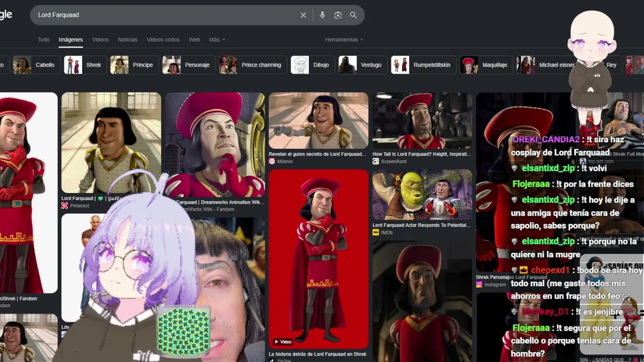Open the ScreenRant Farquaad height thumbnail
Viewport: 644px width, 362px height.
[x=422, y=121]
